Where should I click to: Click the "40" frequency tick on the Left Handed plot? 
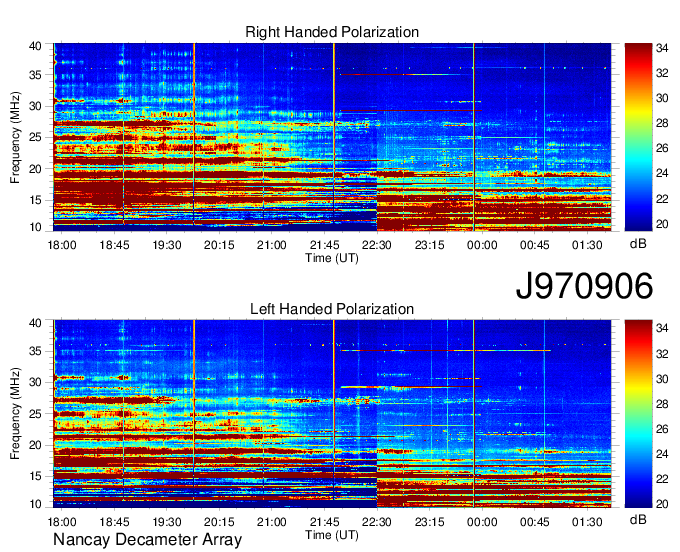(x=35, y=323)
